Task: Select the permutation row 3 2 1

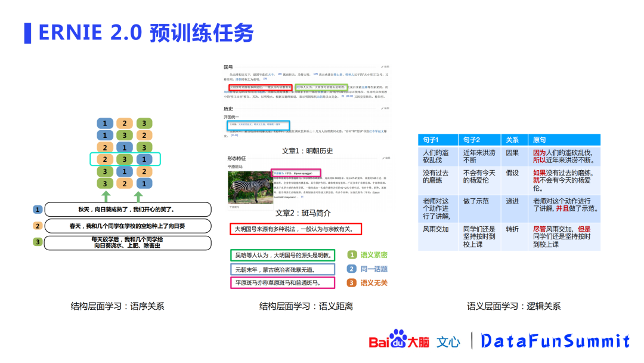Action: coord(125,183)
